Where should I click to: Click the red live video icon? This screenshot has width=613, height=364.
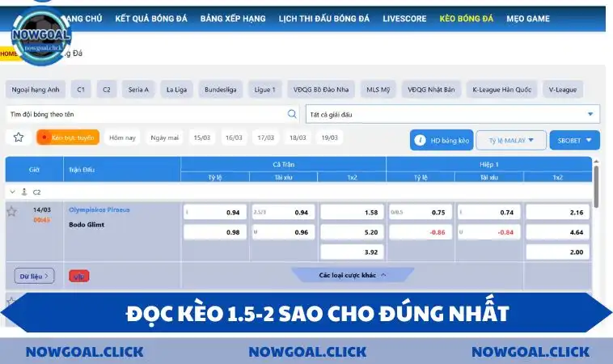pos(79,276)
